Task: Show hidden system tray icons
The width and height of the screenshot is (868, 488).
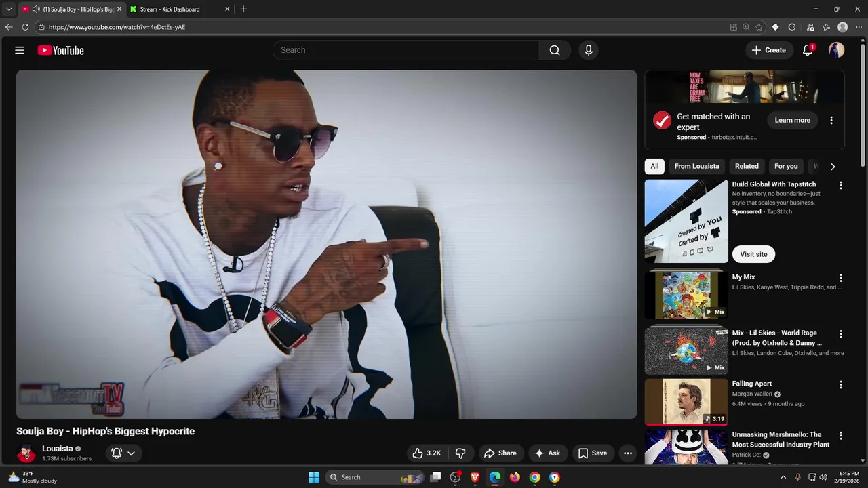Action: (x=783, y=477)
